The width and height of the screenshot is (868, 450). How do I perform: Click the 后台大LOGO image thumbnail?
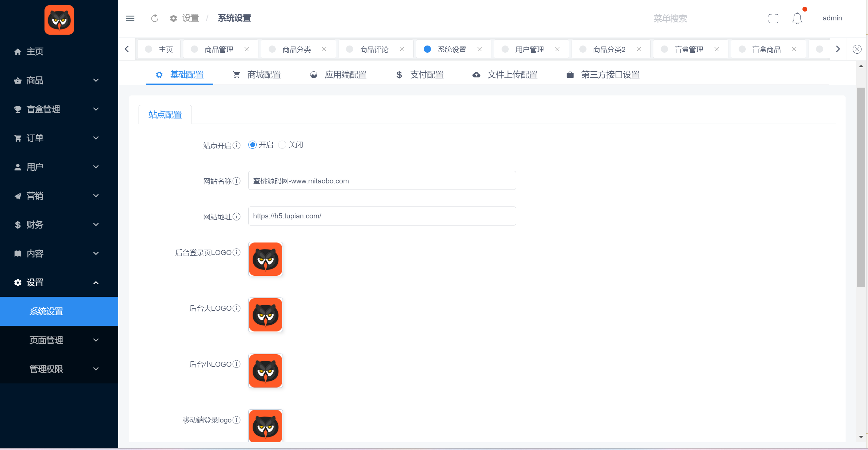pos(266,315)
